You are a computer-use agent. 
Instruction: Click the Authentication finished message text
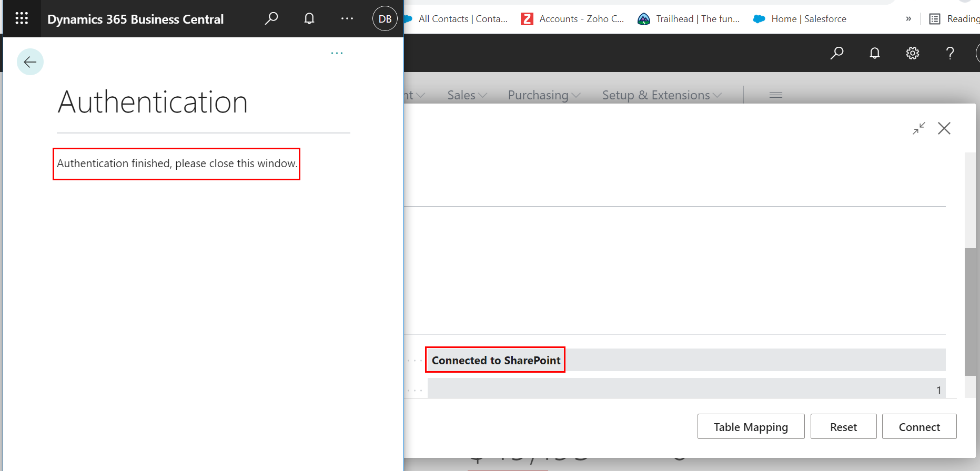177,163
